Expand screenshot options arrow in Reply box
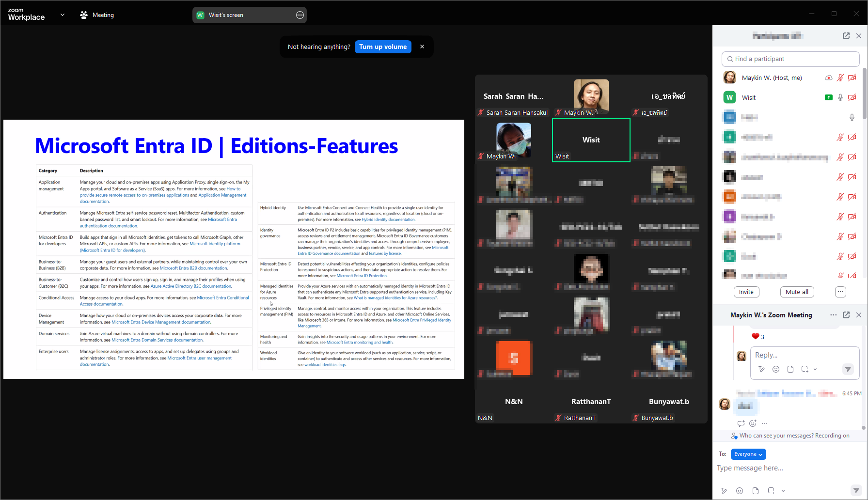Viewport: 868px width, 500px height. (x=815, y=369)
